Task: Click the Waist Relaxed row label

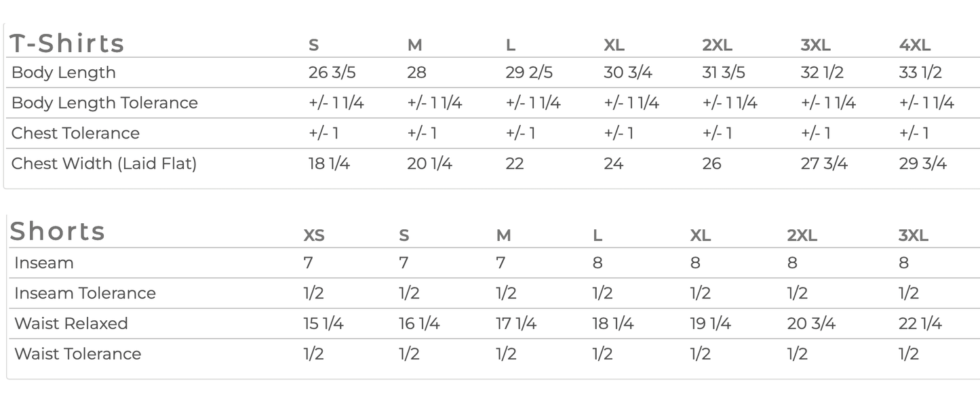Action: [x=71, y=324]
